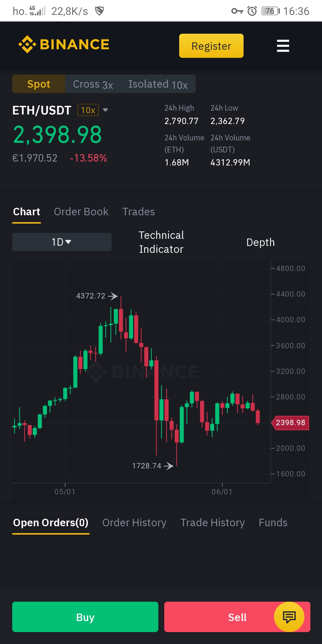Tap the 2398.98 price marker on chart
This screenshot has width=322, height=644.
click(x=290, y=422)
